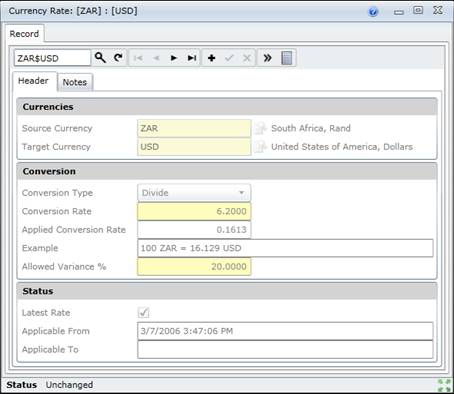The height and width of the screenshot is (394, 454).
Task: Toggle the Latest Rate checkbox
Action: point(144,313)
